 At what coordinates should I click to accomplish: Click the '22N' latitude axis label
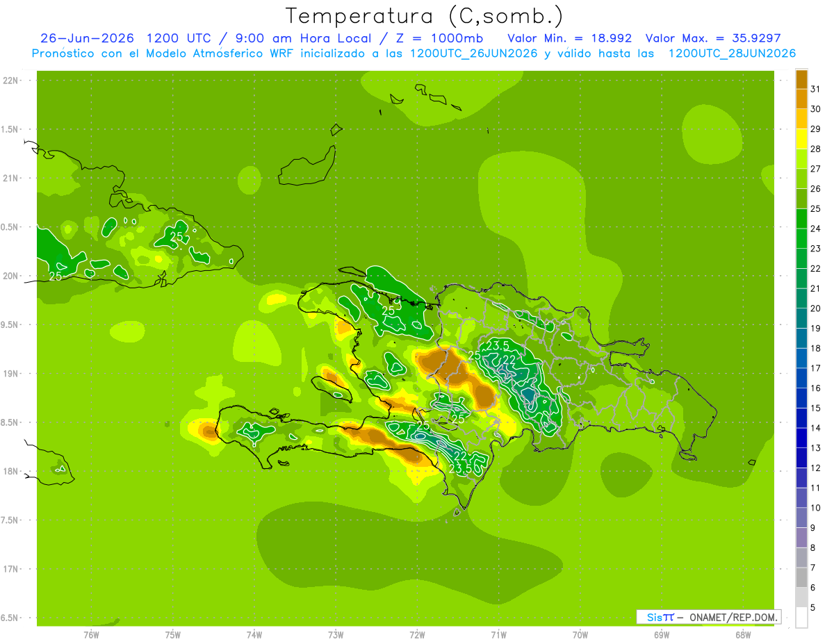[x=11, y=81]
